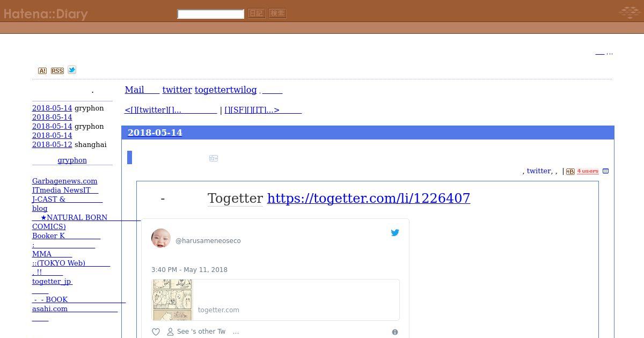Open the togetter.com/li/1226407 link
This screenshot has width=644, height=338.
pos(369,199)
